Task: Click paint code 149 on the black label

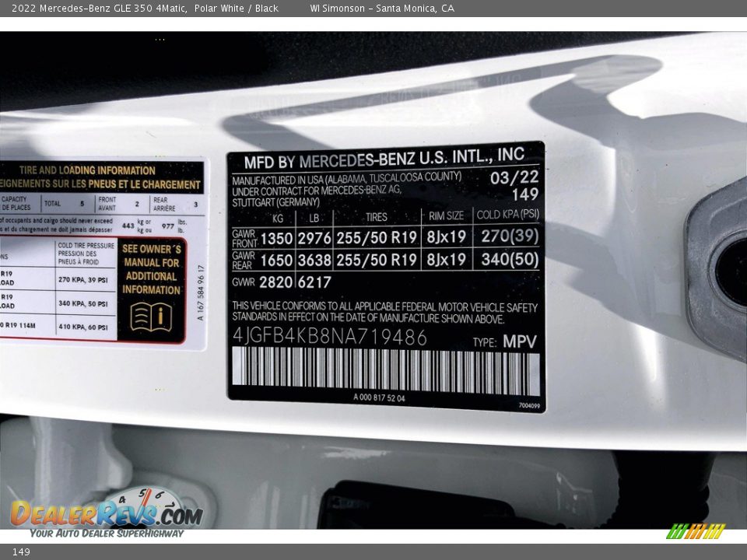Action: 525,194
